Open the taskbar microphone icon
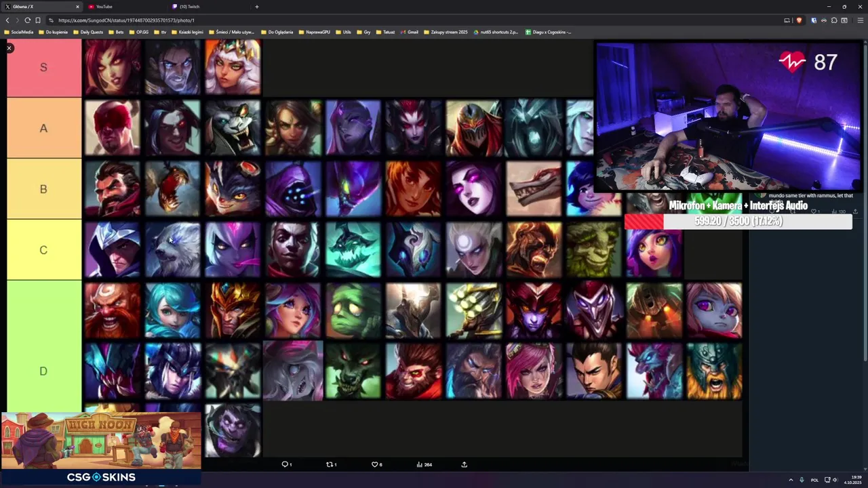The image size is (868, 488). coord(802,480)
